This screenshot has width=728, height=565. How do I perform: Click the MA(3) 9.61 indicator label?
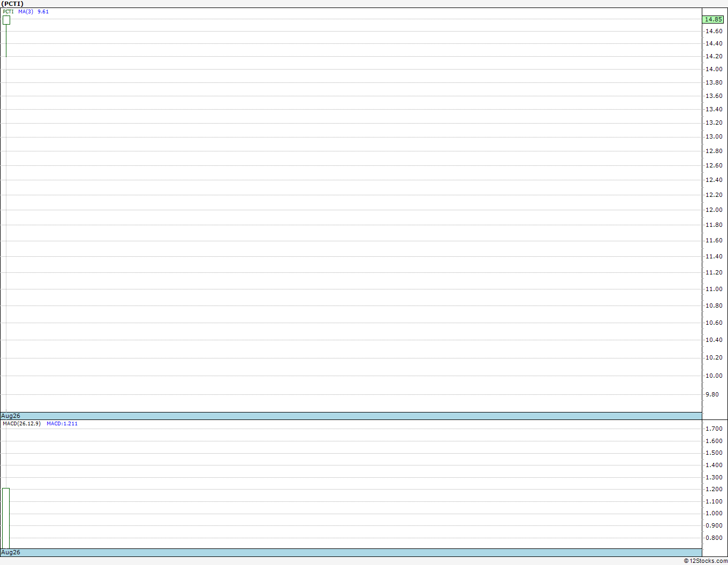click(33, 11)
